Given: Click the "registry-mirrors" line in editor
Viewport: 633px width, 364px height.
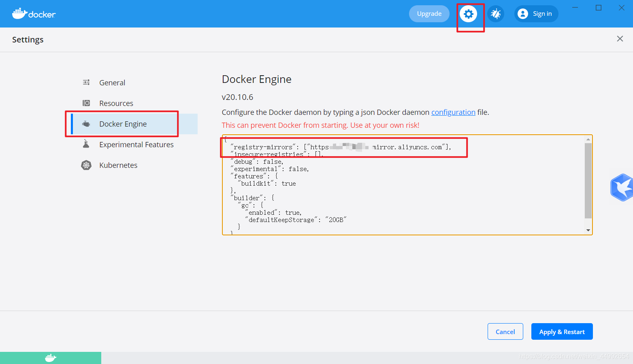Looking at the screenshot, I should coord(341,147).
